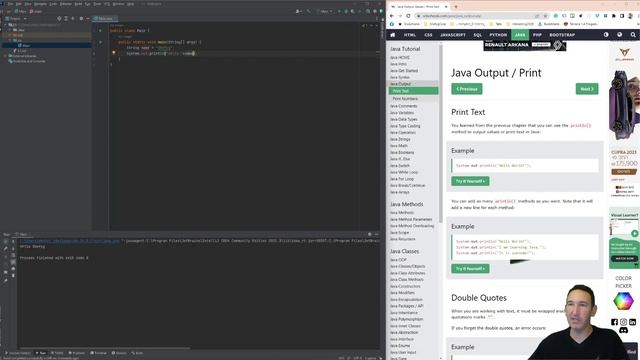The width and height of the screenshot is (640, 360).
Task: Bookmark this page with the star icon
Action: 545,16
